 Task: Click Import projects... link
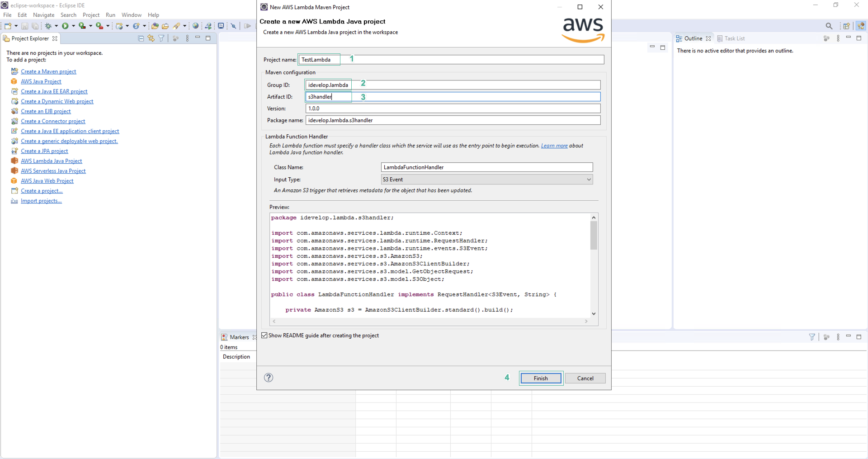(41, 201)
